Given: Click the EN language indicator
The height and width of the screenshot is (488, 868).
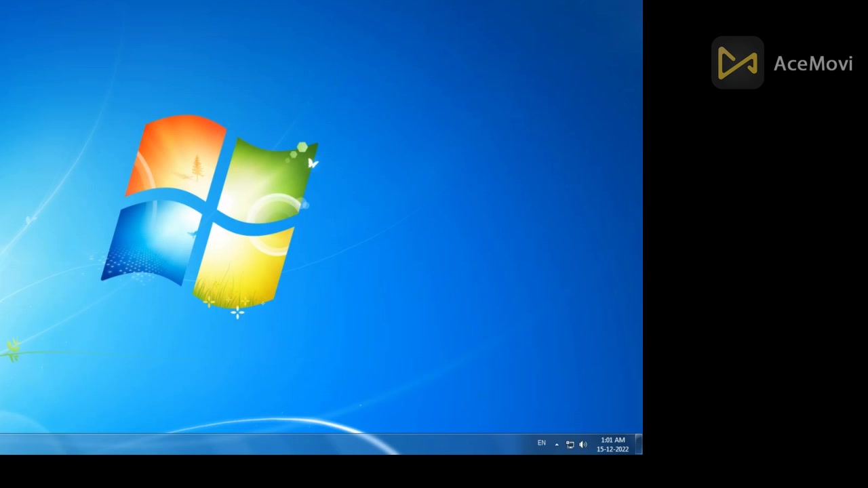Looking at the screenshot, I should tap(541, 443).
